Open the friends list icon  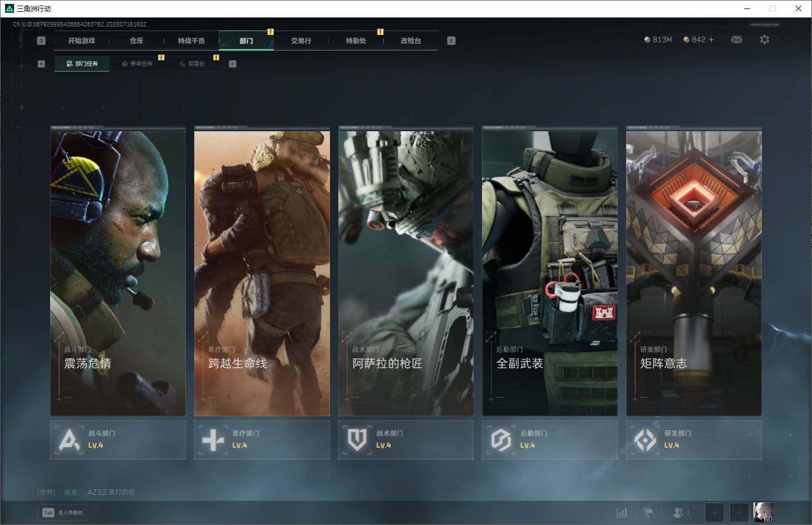681,513
